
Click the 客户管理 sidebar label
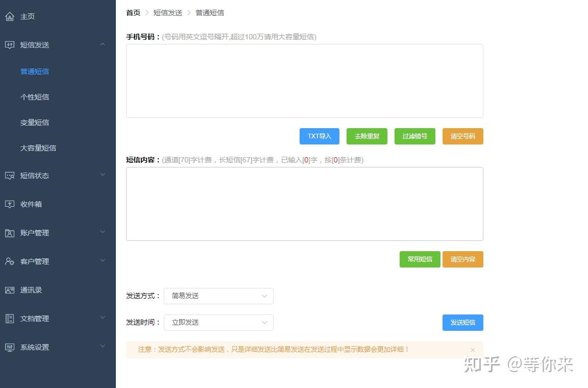coord(35,261)
